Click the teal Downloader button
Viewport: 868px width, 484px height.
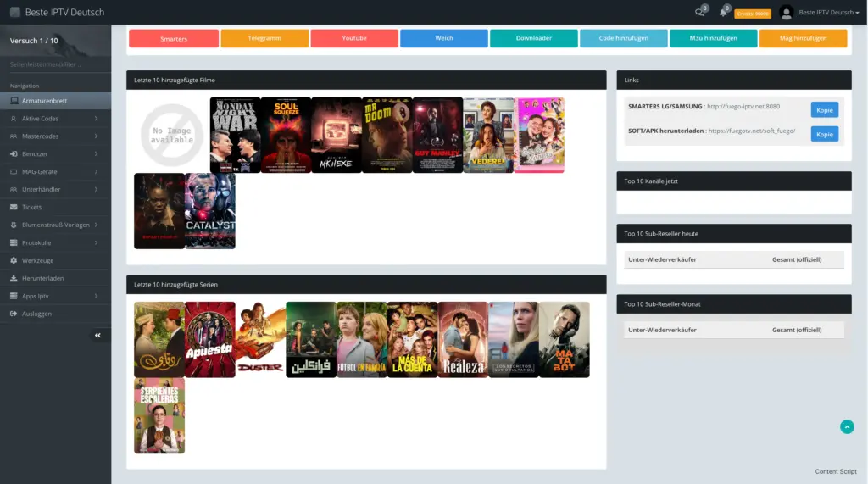(x=534, y=38)
